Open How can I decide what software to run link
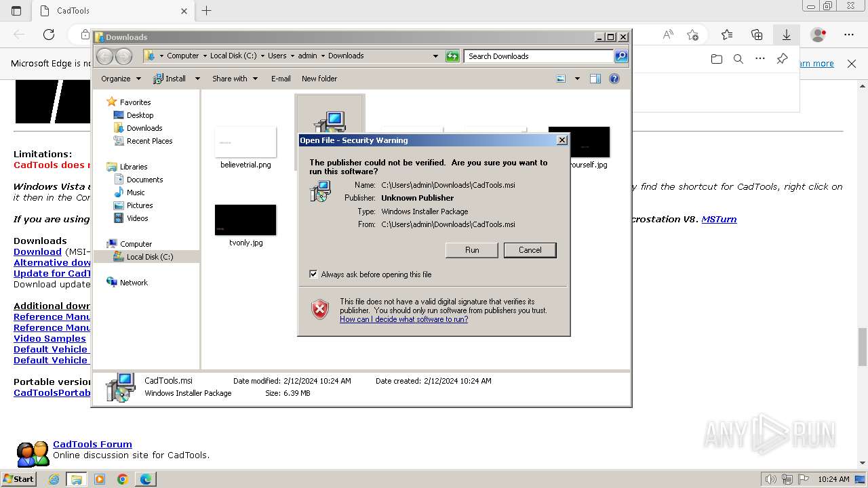The width and height of the screenshot is (868, 488). tap(403, 319)
